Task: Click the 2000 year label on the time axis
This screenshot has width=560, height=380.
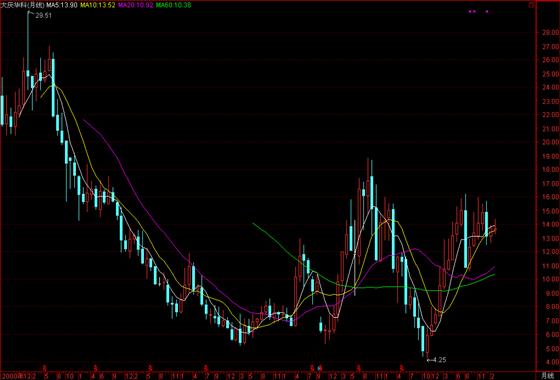Action: (11, 376)
